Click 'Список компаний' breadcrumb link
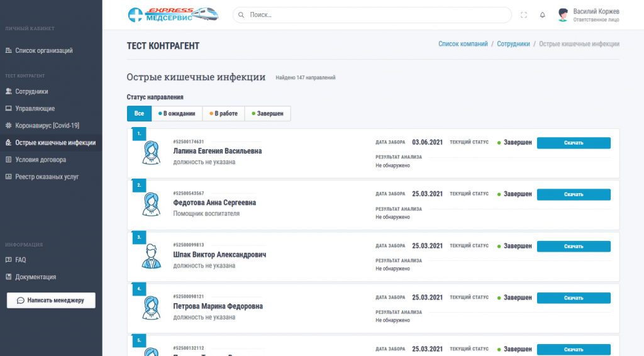Screen dimensions: 644x356 point(462,44)
